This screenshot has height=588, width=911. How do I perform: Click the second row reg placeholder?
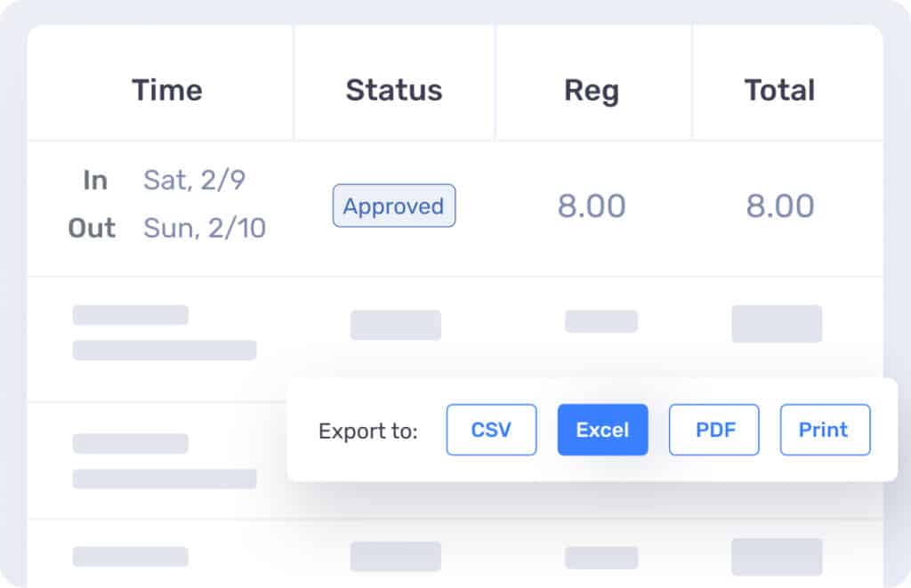tap(601, 321)
